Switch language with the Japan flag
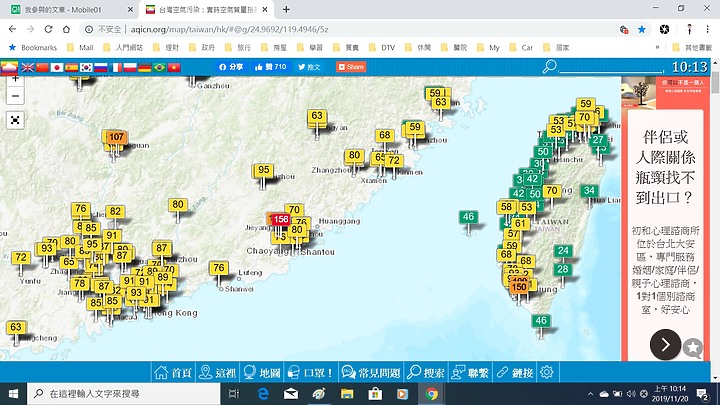 tap(57, 67)
